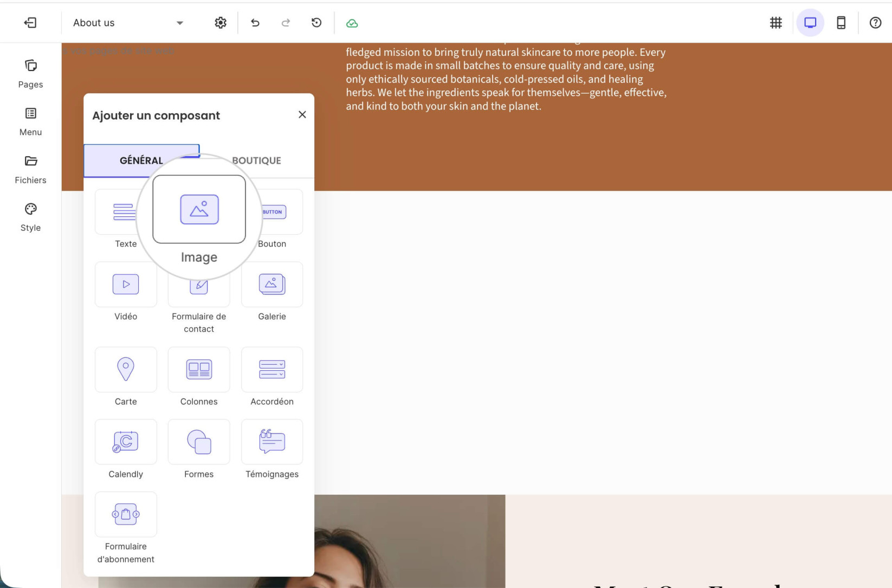Open the Pages sidebar panel
892x588 pixels.
pyautogui.click(x=30, y=74)
